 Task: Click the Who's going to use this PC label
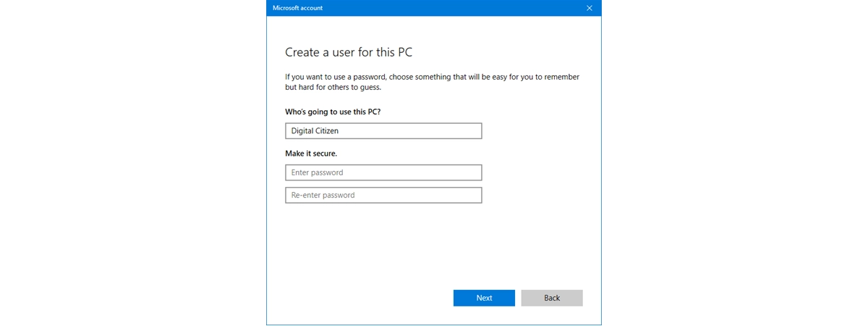pos(333,112)
